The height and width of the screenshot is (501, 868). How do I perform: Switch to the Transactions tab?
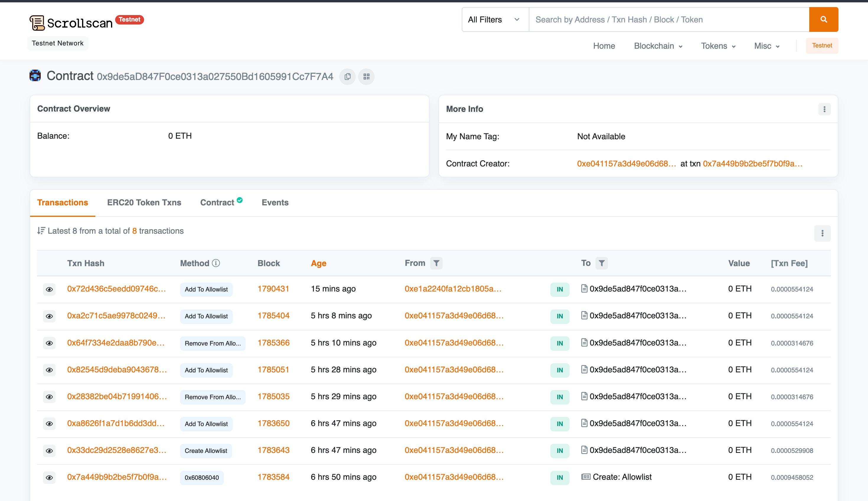point(63,203)
